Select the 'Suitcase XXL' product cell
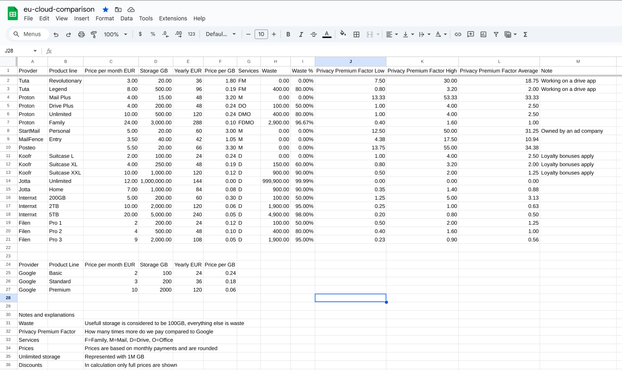Viewport: 622px width, 370px height. 65,173
